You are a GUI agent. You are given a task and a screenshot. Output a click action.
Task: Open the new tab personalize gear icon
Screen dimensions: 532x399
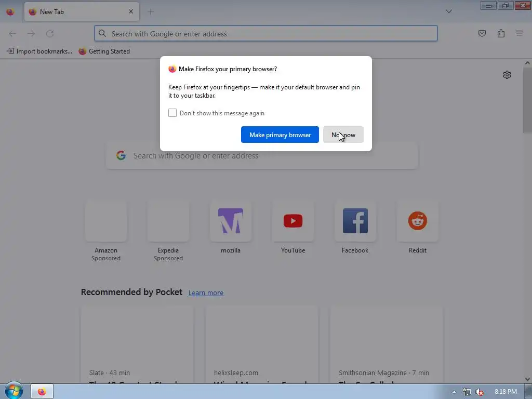coord(507,75)
